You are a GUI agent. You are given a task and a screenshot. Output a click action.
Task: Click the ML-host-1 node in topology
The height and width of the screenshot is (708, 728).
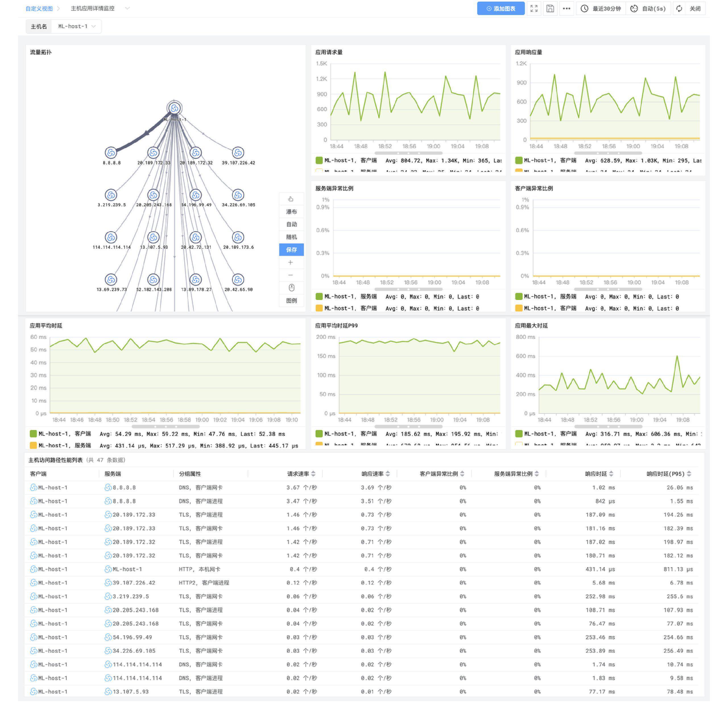tap(174, 108)
